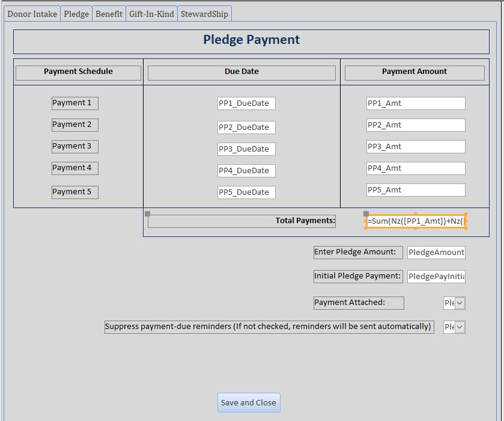Select the Payment Schedule header label
The image size is (504, 421).
pyautogui.click(x=79, y=73)
